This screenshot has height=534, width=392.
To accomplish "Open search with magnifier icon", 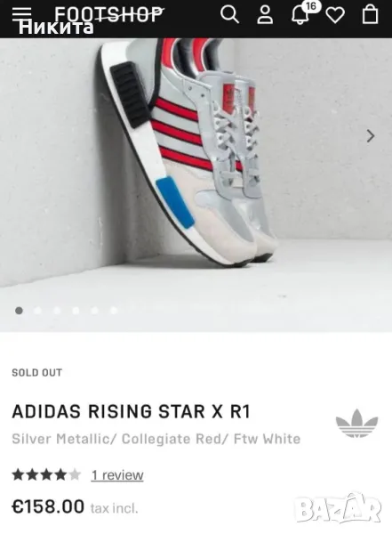I will (229, 14).
